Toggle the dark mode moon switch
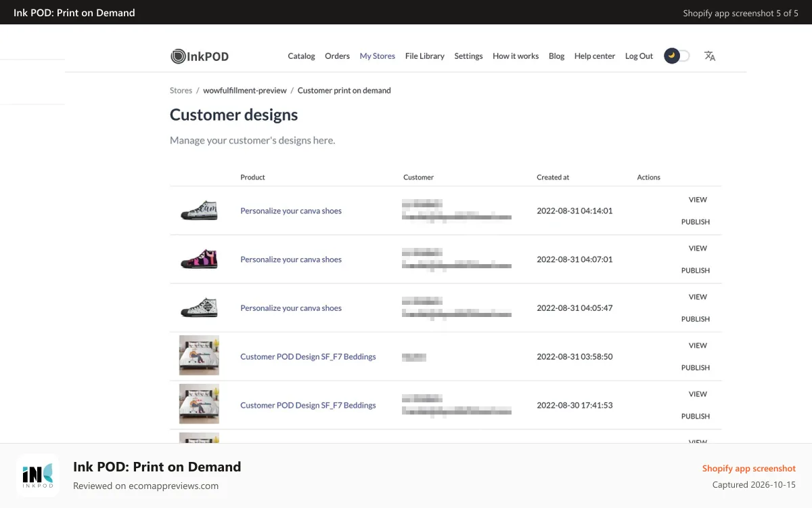 click(x=677, y=56)
